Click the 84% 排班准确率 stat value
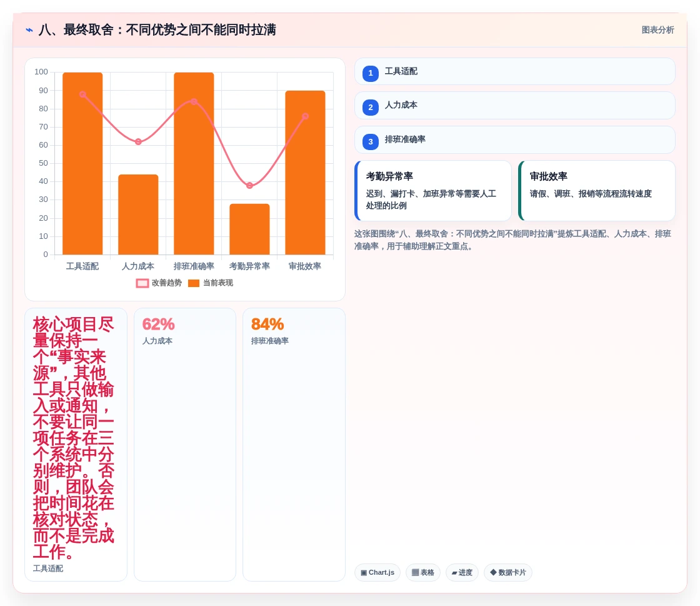700x606 pixels. pyautogui.click(x=267, y=324)
